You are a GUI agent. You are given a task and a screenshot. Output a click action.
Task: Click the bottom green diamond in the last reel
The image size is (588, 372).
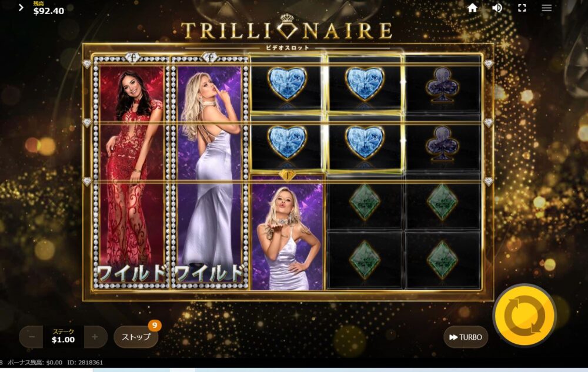point(443,260)
